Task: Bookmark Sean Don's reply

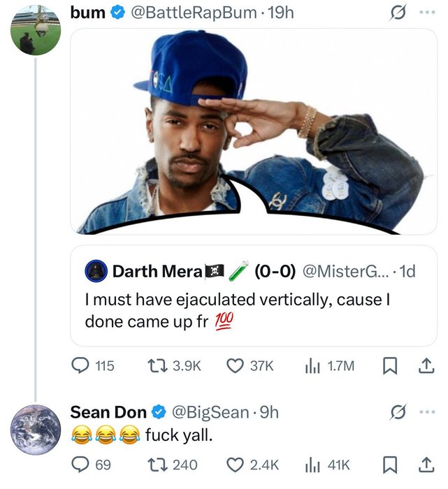Action: [389, 465]
